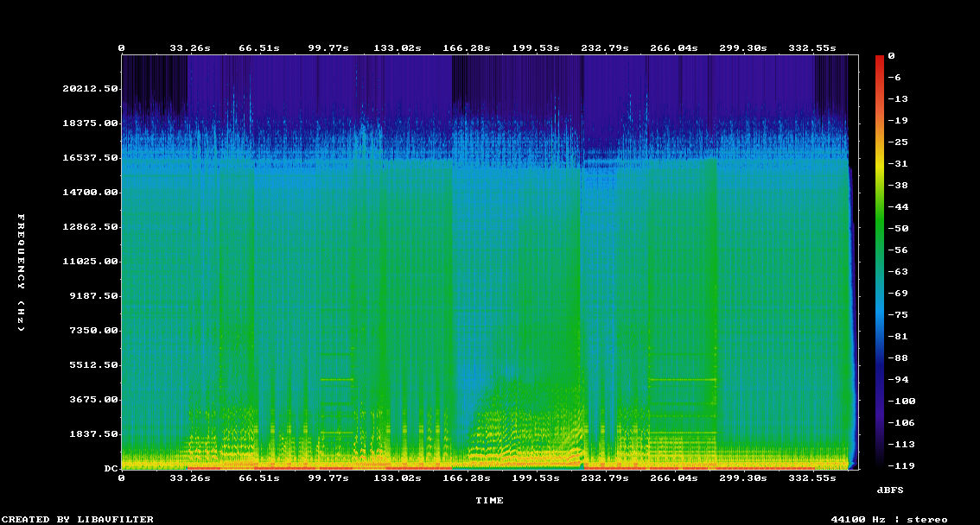Click the 16537.50 frequency axis label
Screen dimensions: 980x525
(90, 158)
